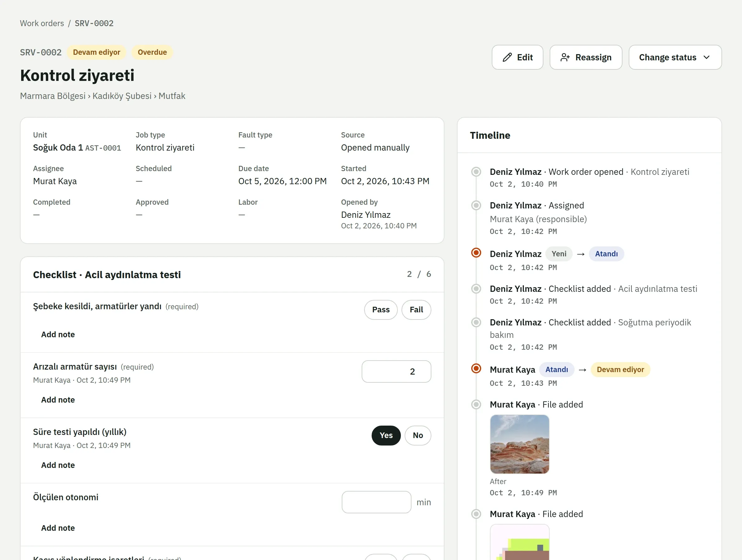Click the 'Yeni' status pill in timeline
The width and height of the screenshot is (742, 560).
coord(559,254)
